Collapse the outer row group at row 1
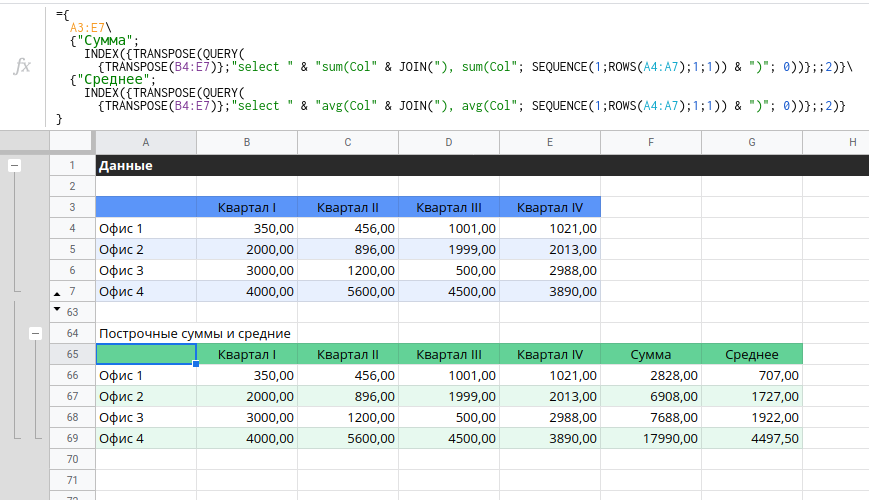The width and height of the screenshot is (869, 500). tap(14, 166)
